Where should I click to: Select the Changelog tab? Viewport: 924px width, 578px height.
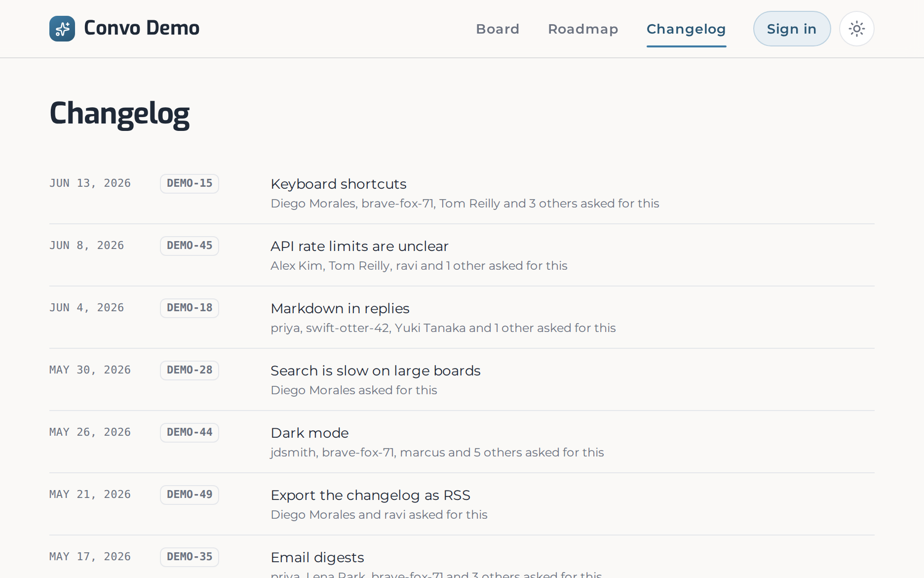pyautogui.click(x=686, y=29)
